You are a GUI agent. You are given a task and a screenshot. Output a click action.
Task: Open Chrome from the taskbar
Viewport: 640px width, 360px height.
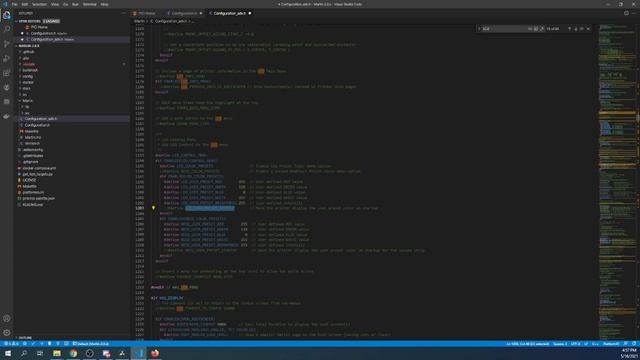73,353
